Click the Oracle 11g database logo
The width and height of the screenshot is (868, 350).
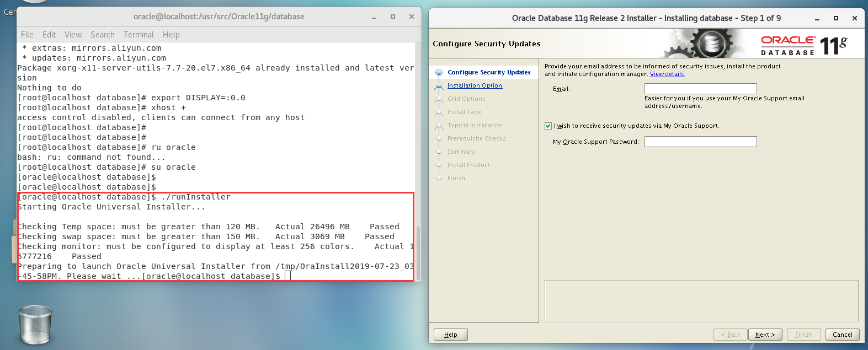803,45
